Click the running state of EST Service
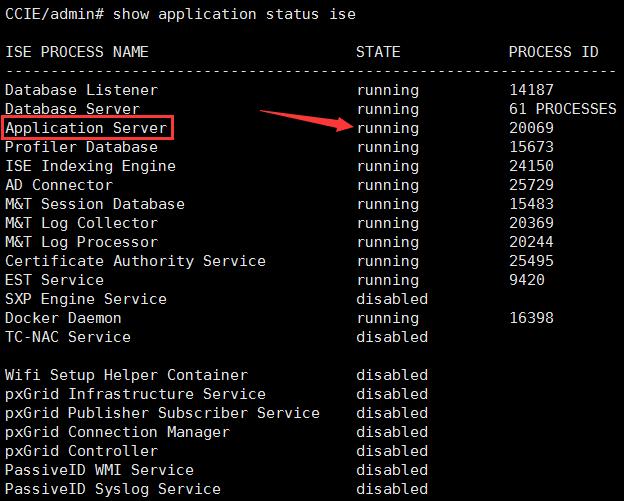 point(388,281)
